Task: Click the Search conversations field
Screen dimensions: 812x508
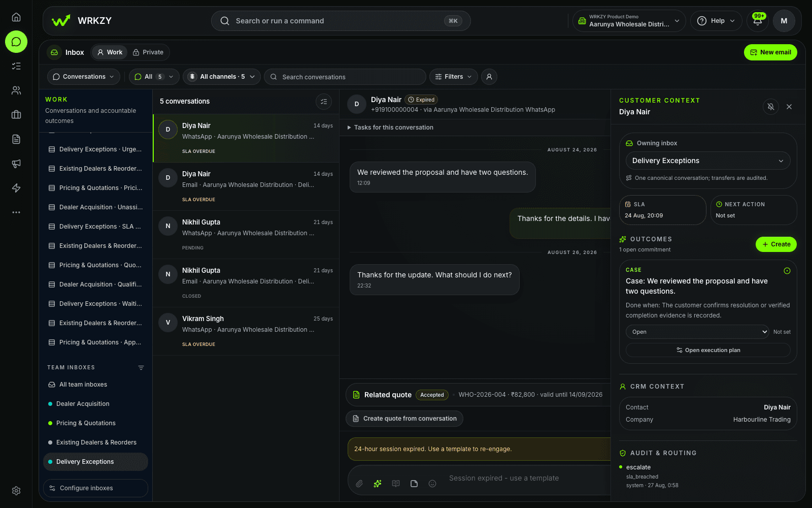Action: (x=345, y=77)
